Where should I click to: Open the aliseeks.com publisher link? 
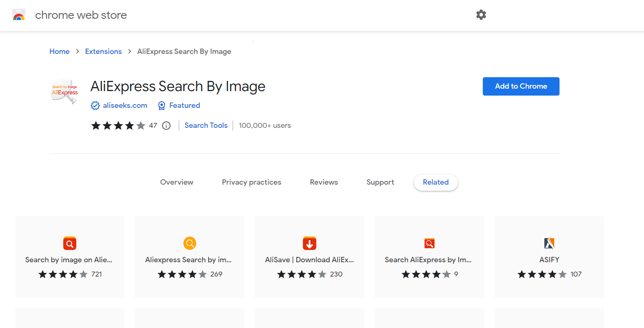pos(125,105)
